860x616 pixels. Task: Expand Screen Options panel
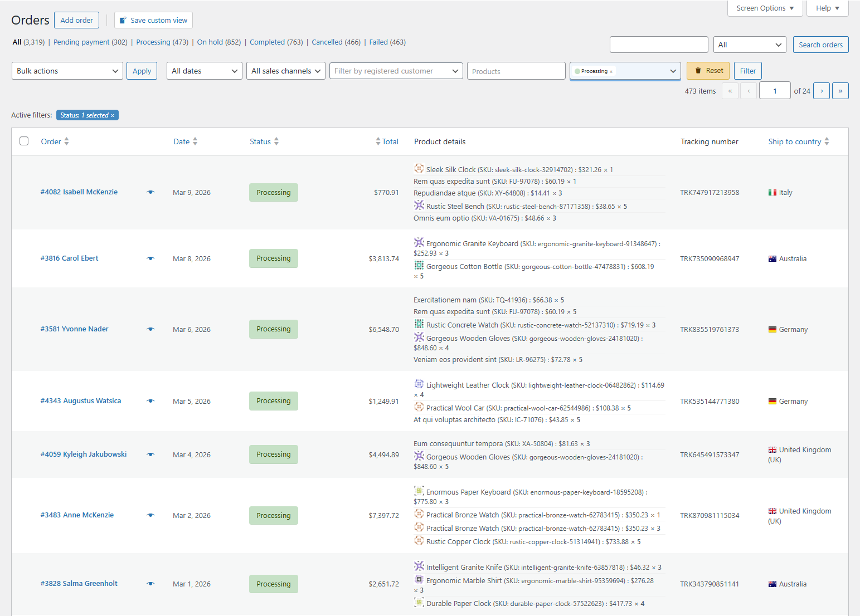[765, 8]
